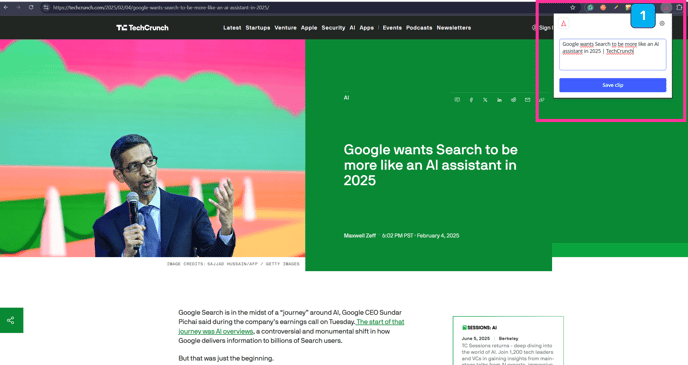
Task: Click the Save clip button
Action: (613, 85)
